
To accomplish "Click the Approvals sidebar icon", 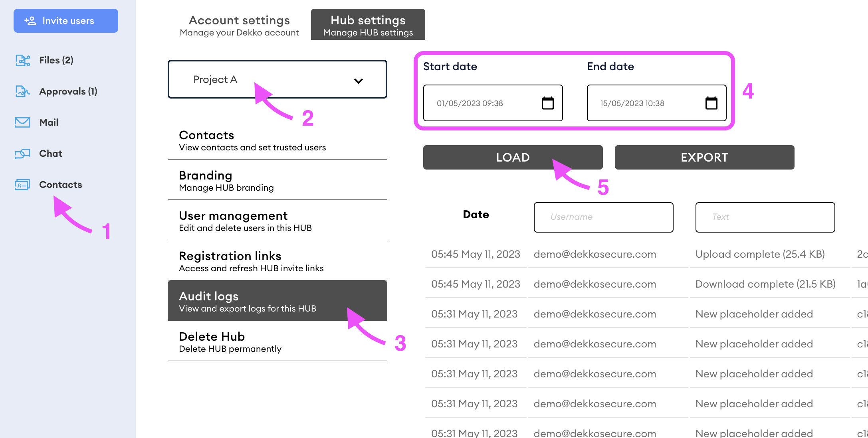I will pos(23,91).
